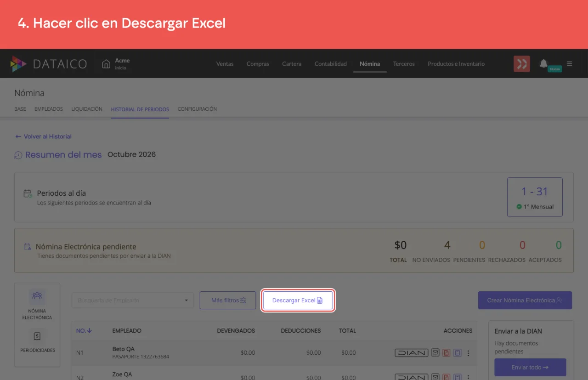Screen dimensions: 588x380
Task: Click the Nuevo badge near the bell
Action: (x=555, y=69)
